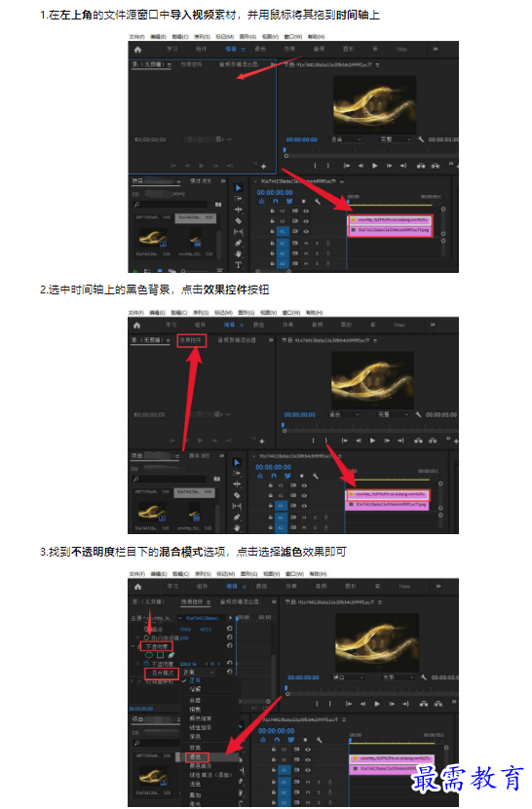This screenshot has width=532, height=809.
Task: Click the Extract icon in step 2 program monitor
Action: click(x=433, y=441)
